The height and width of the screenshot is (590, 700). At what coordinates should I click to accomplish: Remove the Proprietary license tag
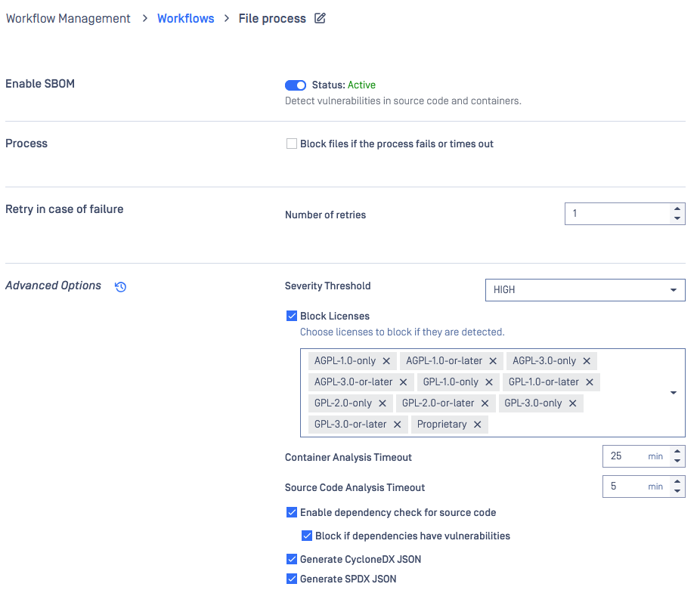tap(477, 425)
